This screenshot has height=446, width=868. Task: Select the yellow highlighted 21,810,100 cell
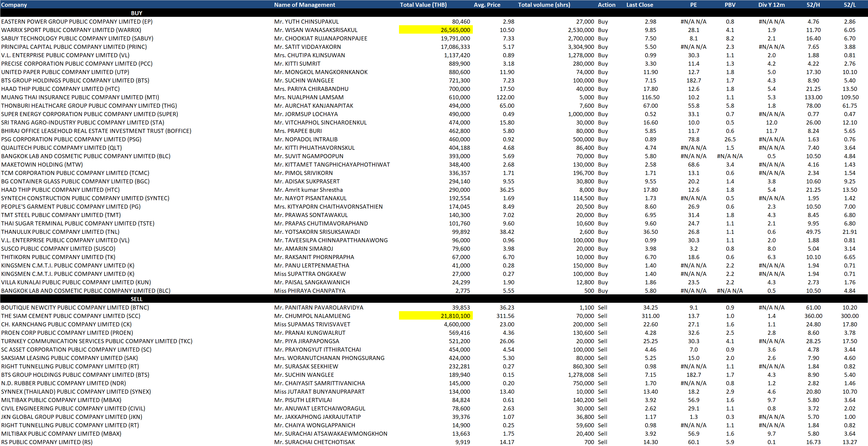436,316
